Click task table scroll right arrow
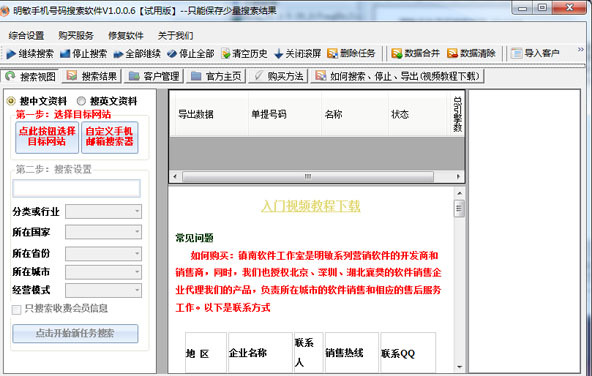This screenshot has width=592, height=376. [458, 176]
